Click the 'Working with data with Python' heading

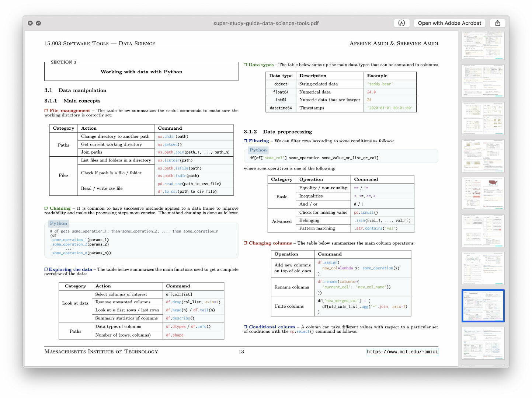142,72
